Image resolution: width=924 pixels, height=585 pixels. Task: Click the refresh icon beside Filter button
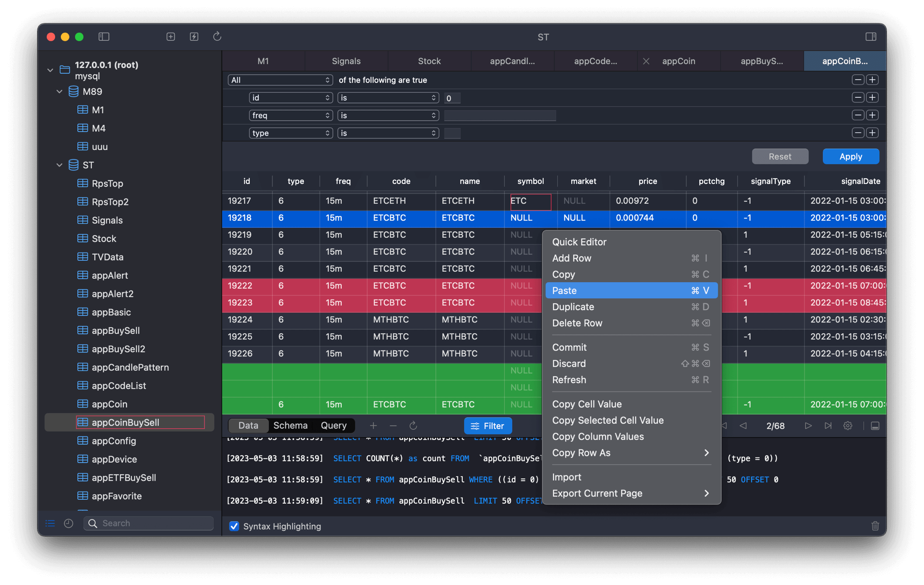[x=413, y=426]
